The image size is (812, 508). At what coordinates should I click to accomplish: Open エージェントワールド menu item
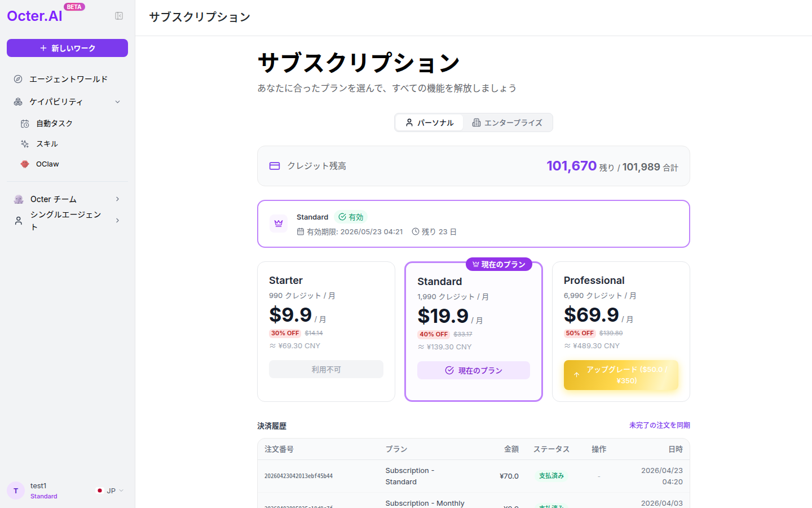[x=67, y=79]
